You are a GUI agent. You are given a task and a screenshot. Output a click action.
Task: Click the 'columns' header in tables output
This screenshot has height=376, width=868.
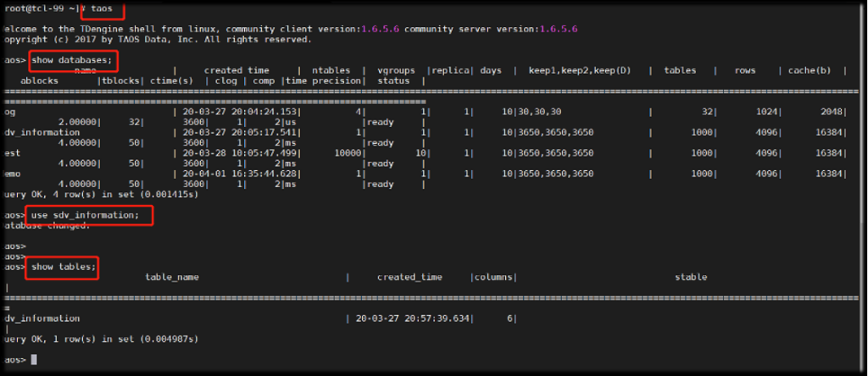click(494, 277)
